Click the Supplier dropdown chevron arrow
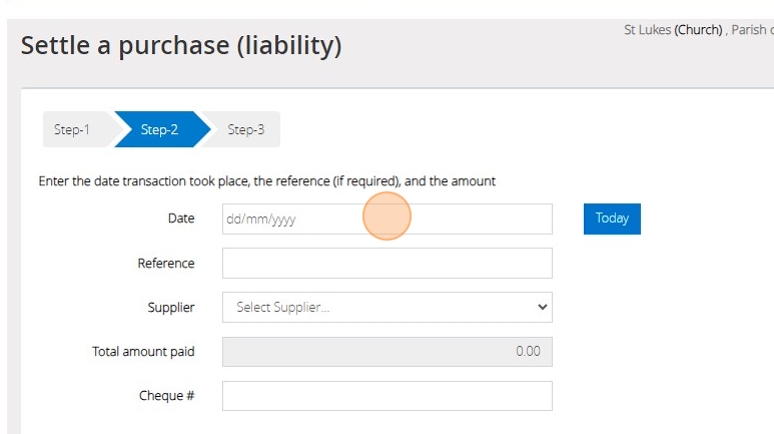This screenshot has height=434, width=774. point(543,307)
